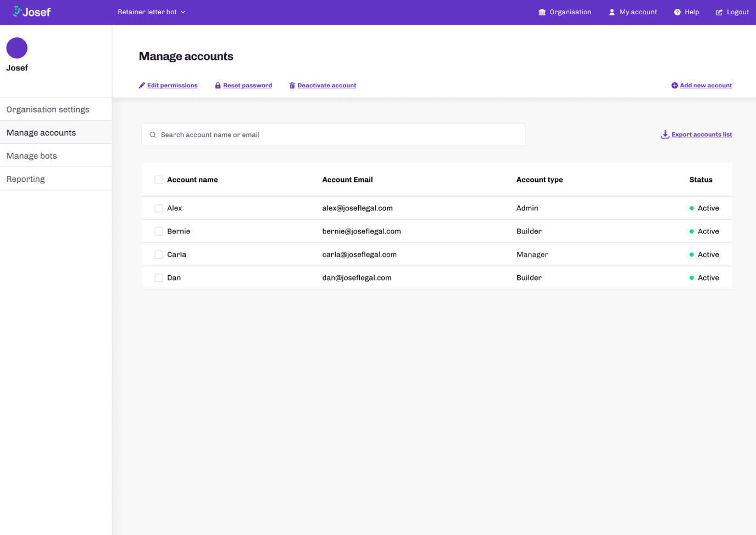The width and height of the screenshot is (756, 535).
Task: Click the Manager account type for Carla
Action: pyautogui.click(x=532, y=254)
